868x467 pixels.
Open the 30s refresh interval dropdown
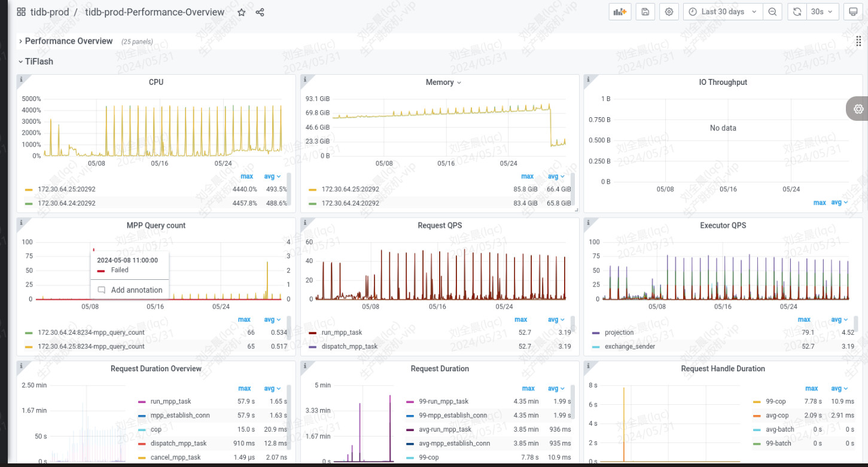click(821, 12)
